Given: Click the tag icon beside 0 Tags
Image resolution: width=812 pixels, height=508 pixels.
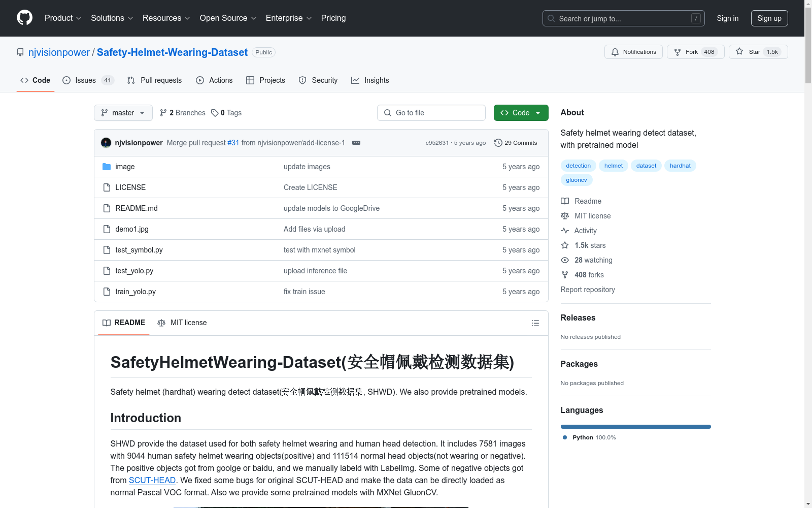Looking at the screenshot, I should point(215,113).
